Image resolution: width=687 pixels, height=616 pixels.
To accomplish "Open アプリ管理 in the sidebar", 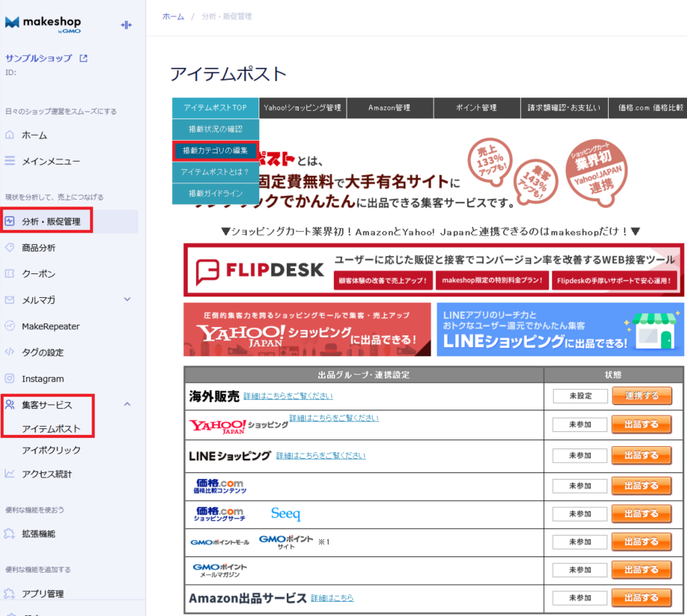I will click(43, 594).
